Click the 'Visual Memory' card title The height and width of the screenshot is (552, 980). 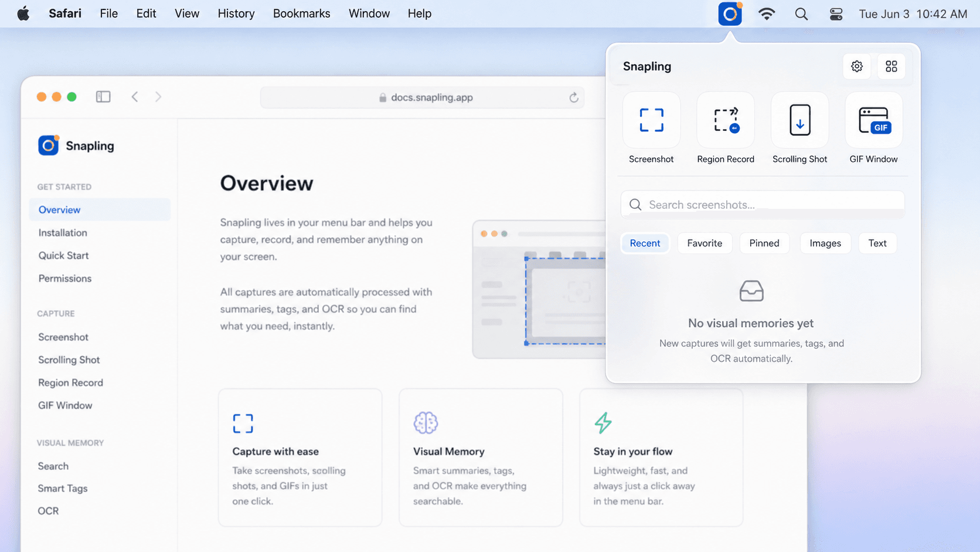pyautogui.click(x=449, y=452)
